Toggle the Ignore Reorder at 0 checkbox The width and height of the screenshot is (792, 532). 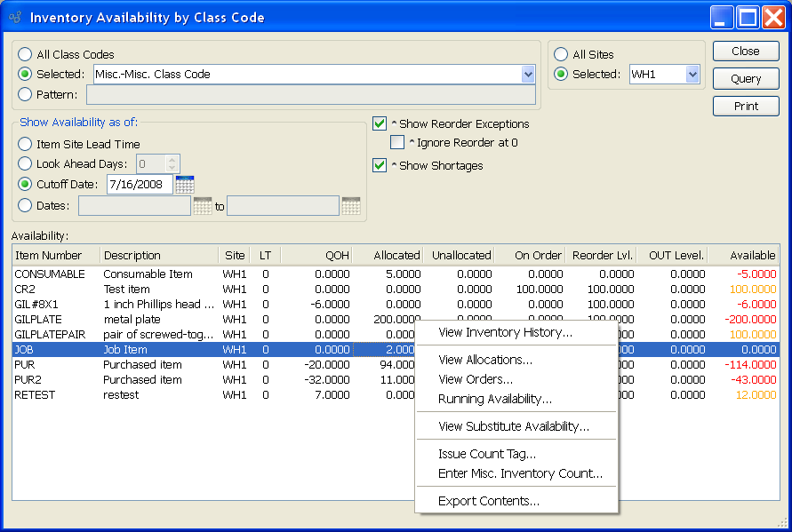click(397, 142)
